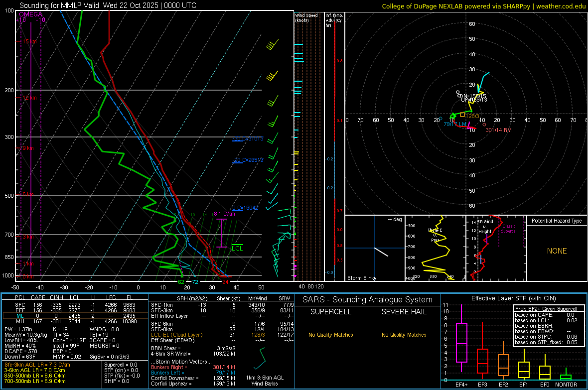Click the 1km & 6km AGL Wind Barbs caption
The image size is (588, 390).
point(265,381)
